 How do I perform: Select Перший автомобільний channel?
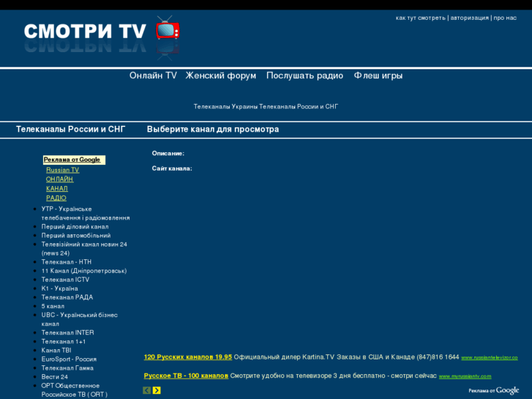(x=76, y=235)
